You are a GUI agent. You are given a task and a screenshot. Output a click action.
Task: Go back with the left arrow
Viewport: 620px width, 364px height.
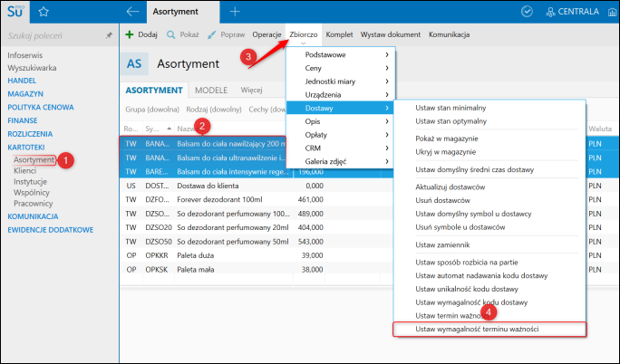coord(132,12)
